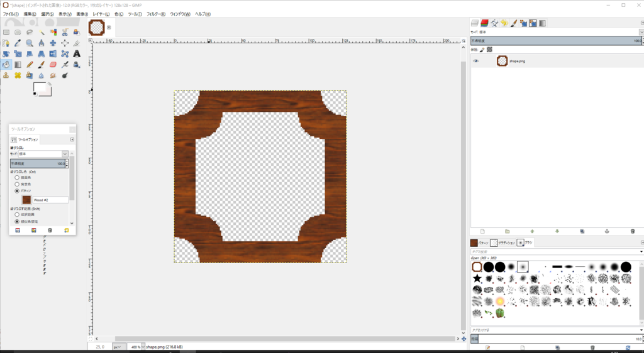The width and height of the screenshot is (644, 353).
Task: Select the Eraser tool
Action: click(x=53, y=64)
